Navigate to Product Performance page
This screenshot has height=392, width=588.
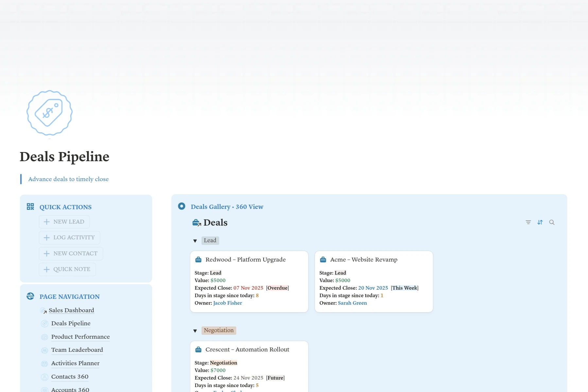[x=80, y=337]
